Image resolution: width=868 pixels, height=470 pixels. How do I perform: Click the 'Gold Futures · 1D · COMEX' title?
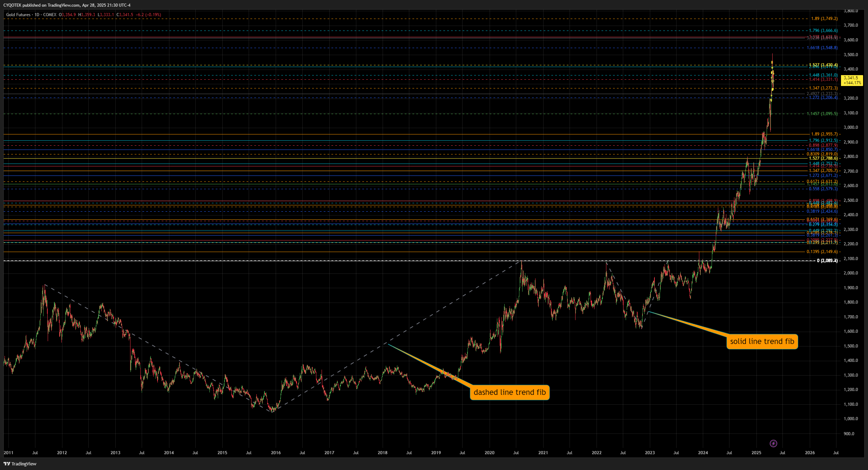31,15
